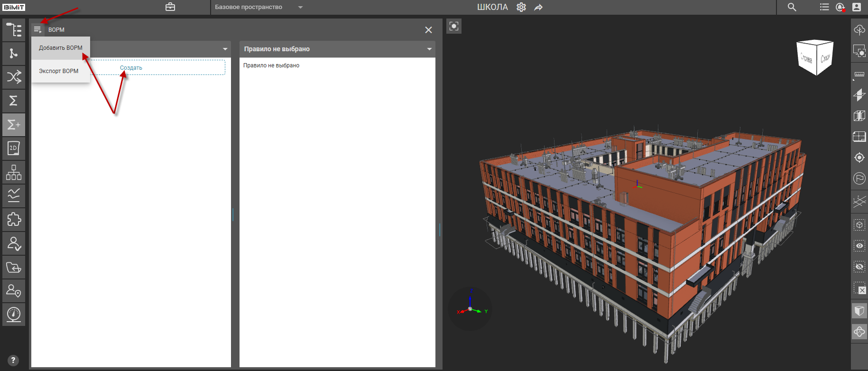The height and width of the screenshot is (371, 868).
Task: Toggle the solid cube display mode button
Action: [859, 311]
